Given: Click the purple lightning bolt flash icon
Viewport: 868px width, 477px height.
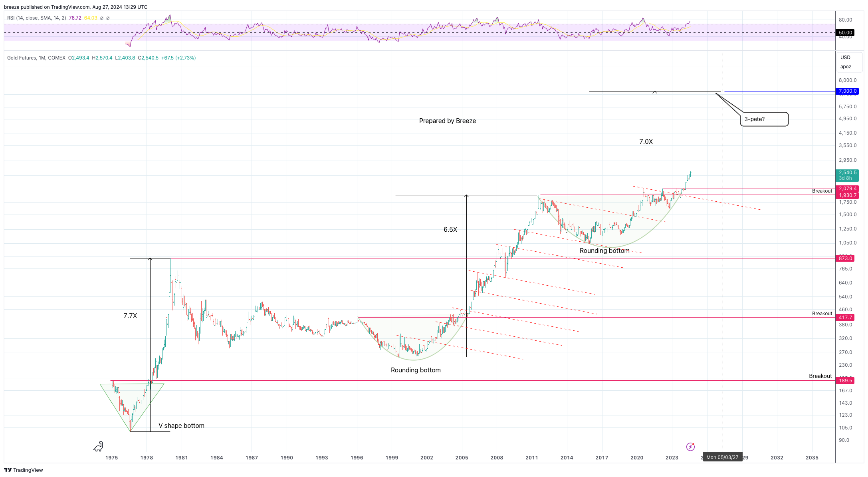Looking at the screenshot, I should [690, 447].
